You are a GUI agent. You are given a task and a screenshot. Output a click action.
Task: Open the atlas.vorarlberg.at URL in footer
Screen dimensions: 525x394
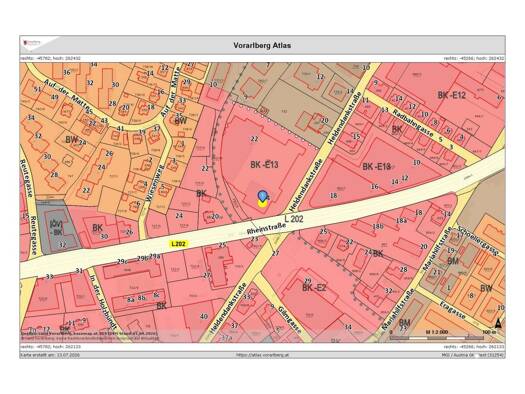click(x=262, y=355)
